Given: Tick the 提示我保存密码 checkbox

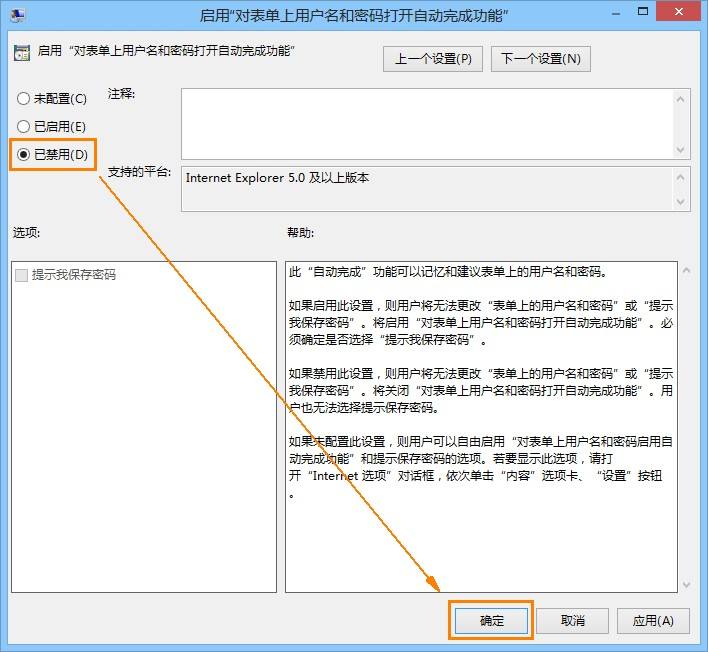Looking at the screenshot, I should [21, 275].
